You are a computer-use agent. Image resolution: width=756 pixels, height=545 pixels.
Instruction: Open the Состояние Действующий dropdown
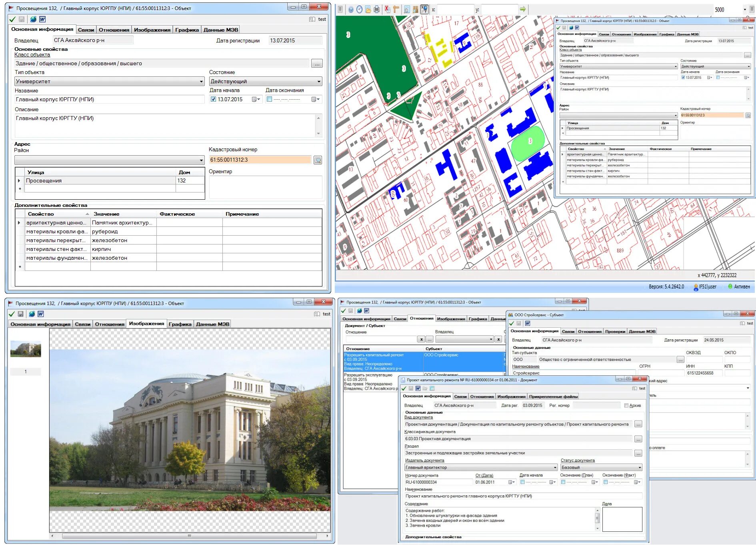click(319, 82)
